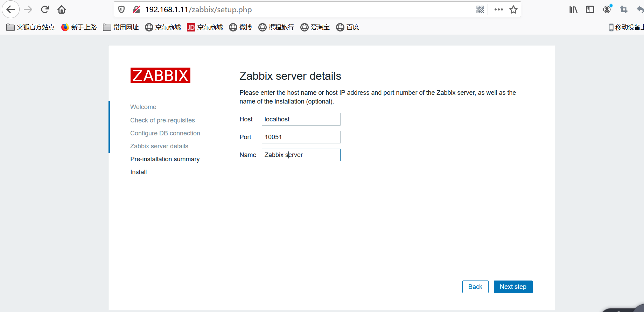Open the 携程旅行 bookmark
Screen dimensions: 644x312
click(x=276, y=27)
